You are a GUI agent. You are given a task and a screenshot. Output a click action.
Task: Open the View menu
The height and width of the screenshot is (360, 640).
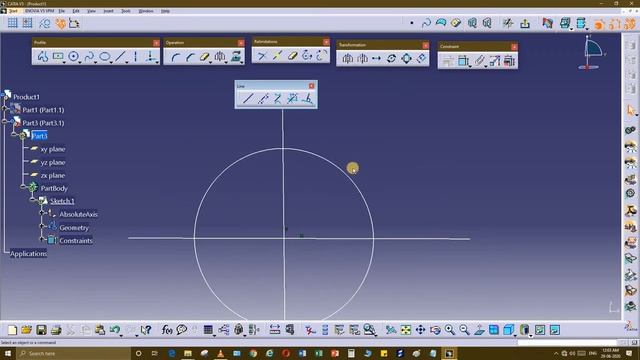(91, 11)
